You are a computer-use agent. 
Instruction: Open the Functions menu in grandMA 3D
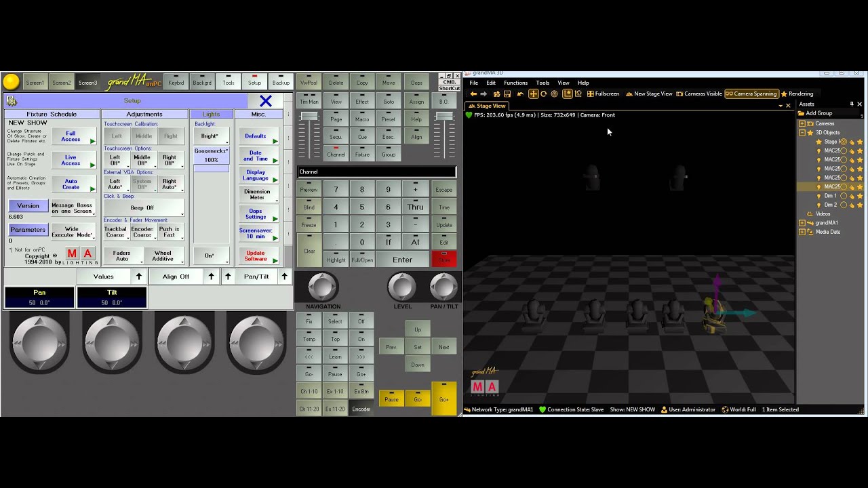click(x=515, y=83)
